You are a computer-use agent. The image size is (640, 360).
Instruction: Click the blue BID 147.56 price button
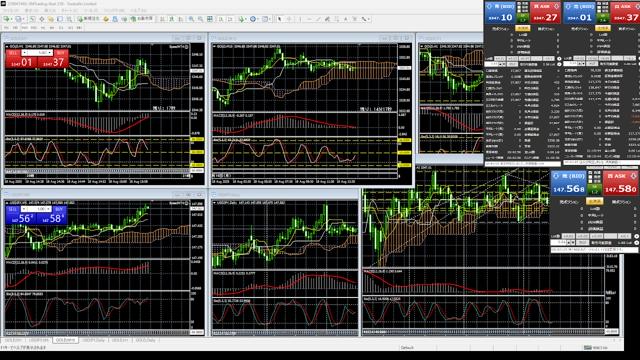[569, 184]
